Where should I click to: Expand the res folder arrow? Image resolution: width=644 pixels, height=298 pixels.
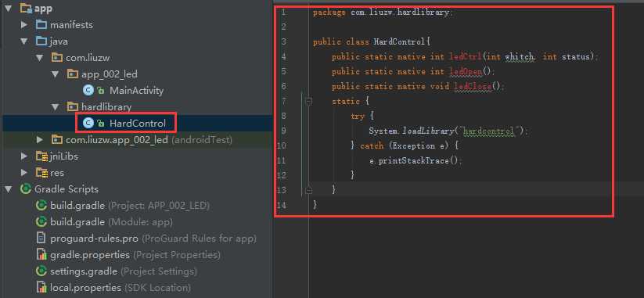tap(24, 173)
